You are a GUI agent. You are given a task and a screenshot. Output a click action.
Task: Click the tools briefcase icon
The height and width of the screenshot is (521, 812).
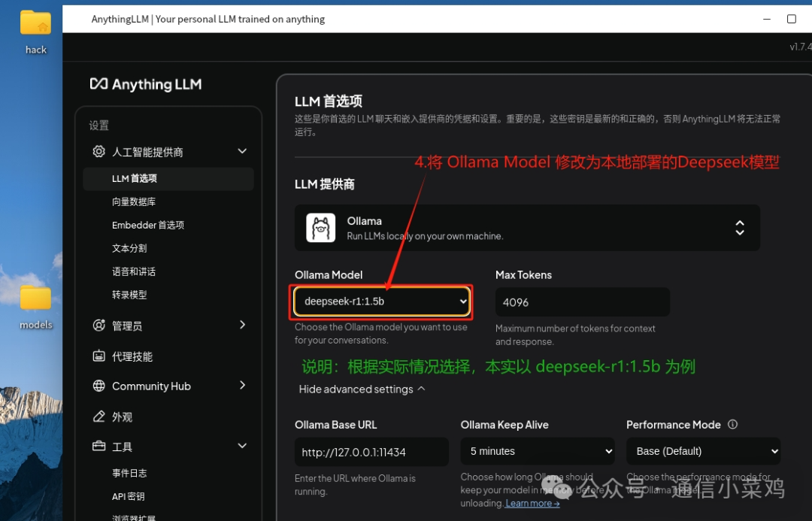98,446
